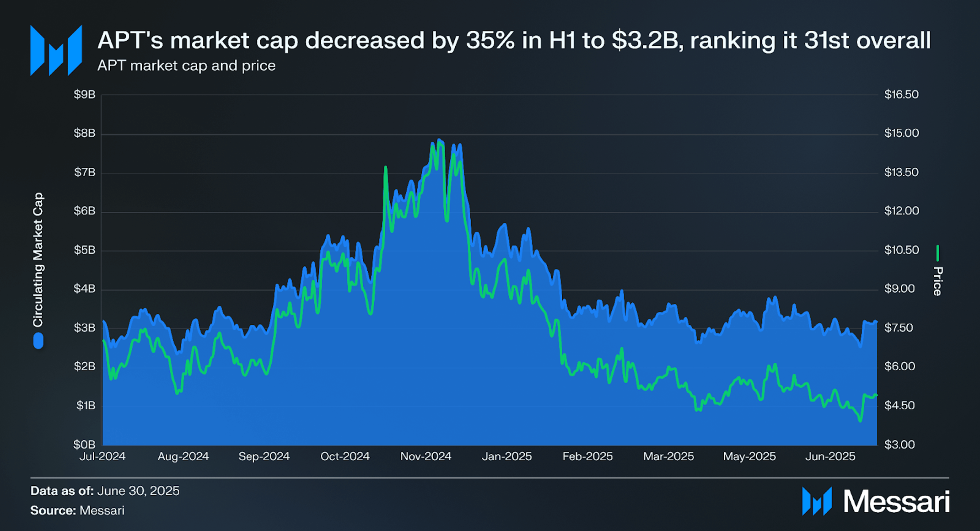
Task: Click the Messari wordmark text at bottom right
Action: point(897,502)
